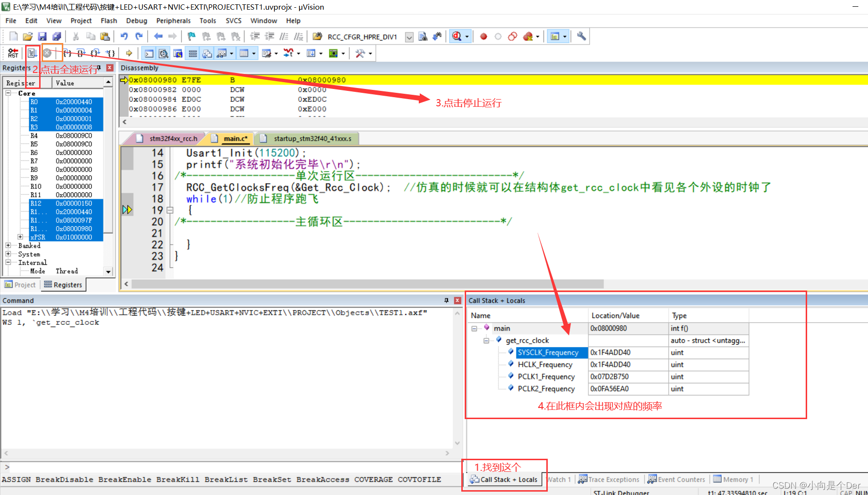The height and width of the screenshot is (495, 868).
Task: Stop program execution
Action: (47, 53)
